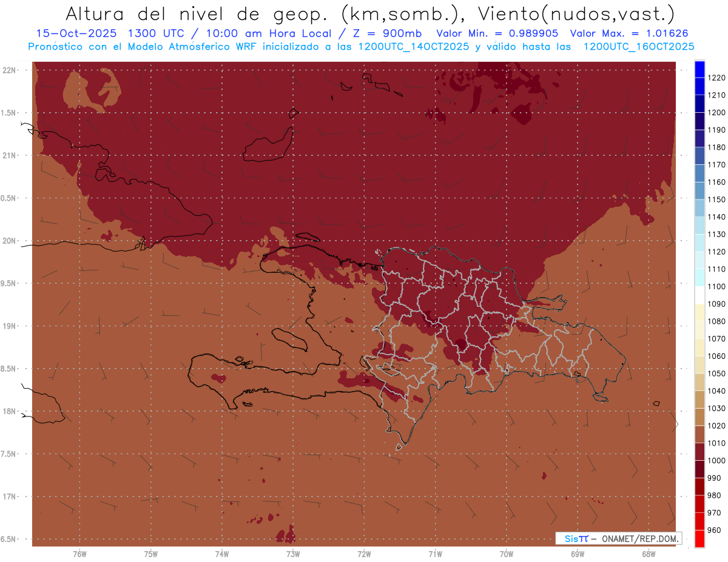Click the '72W' longitude label
728x562 pixels.
pyautogui.click(x=364, y=554)
